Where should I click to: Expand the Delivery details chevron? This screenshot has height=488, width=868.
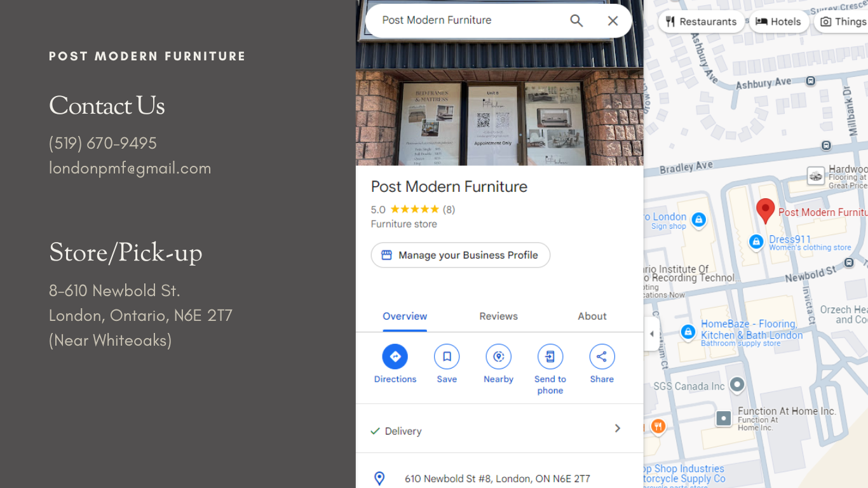tap(617, 429)
